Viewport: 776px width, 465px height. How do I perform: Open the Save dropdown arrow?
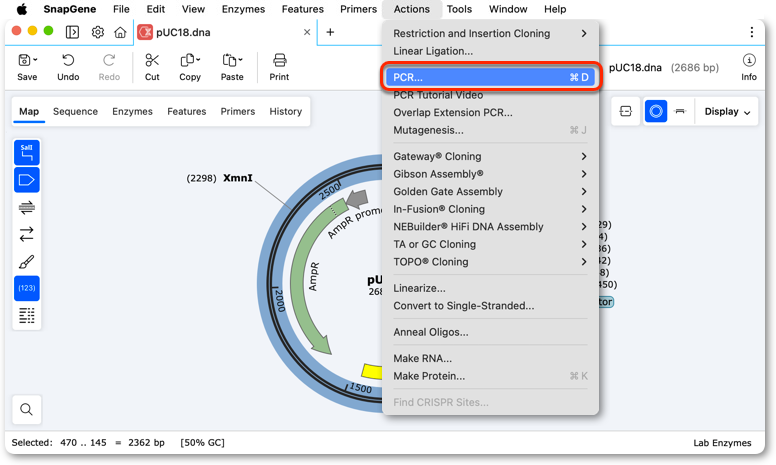click(x=35, y=60)
